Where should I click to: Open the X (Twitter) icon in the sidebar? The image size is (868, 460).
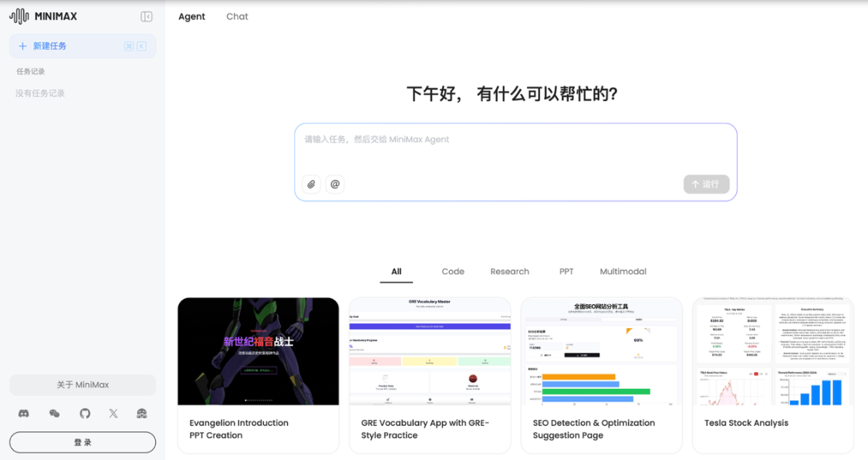click(113, 414)
